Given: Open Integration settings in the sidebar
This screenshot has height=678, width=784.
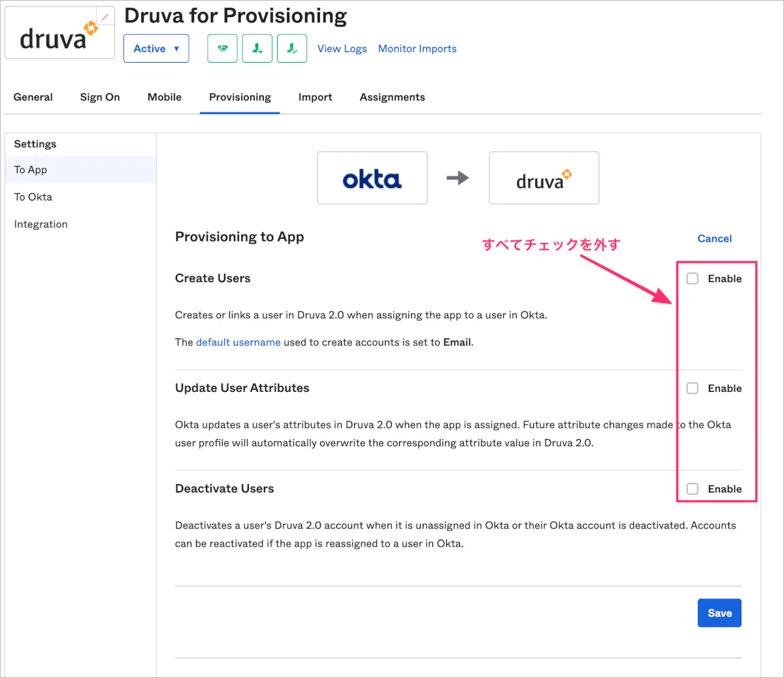Looking at the screenshot, I should point(41,225).
